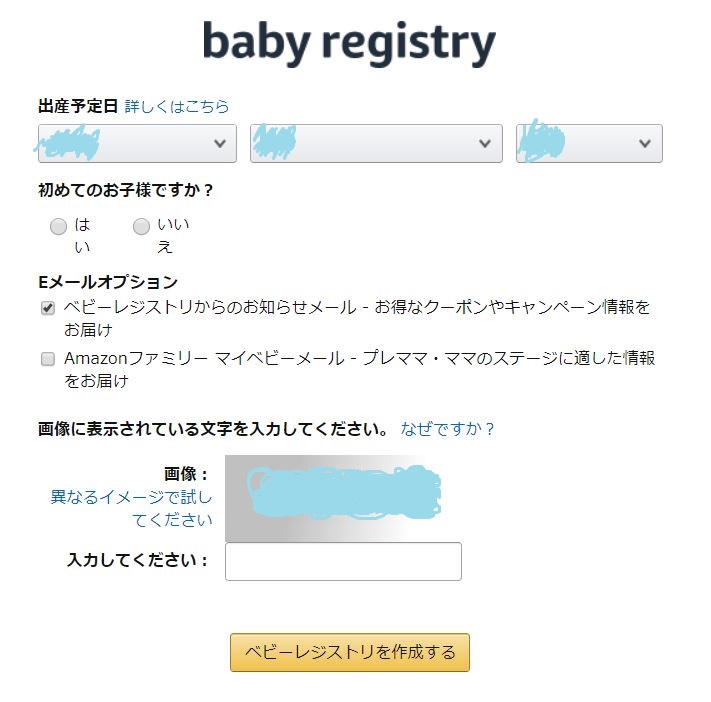Expand the rightmost due date dropdown
The height and width of the screenshot is (702, 711).
589,143
